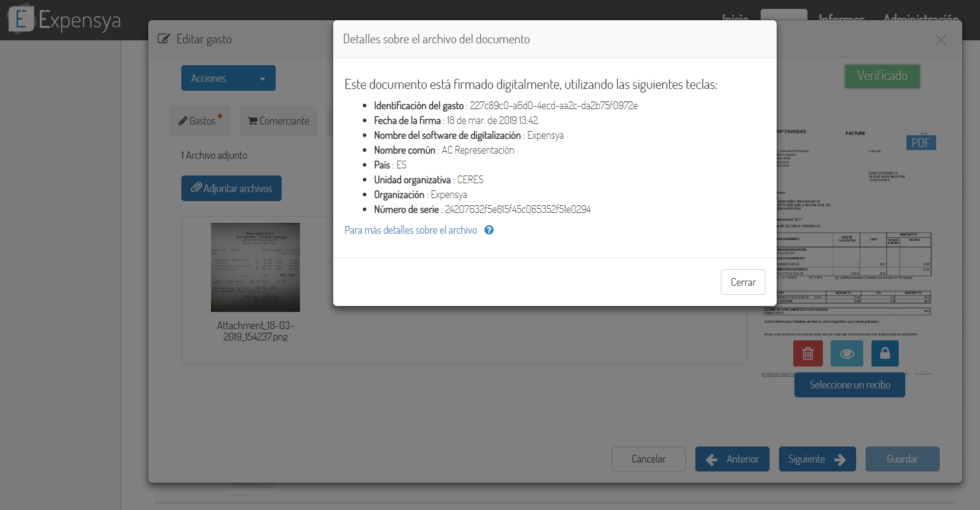Click the PDF badge on the invoice preview
The image size is (980, 510).
coord(921,143)
